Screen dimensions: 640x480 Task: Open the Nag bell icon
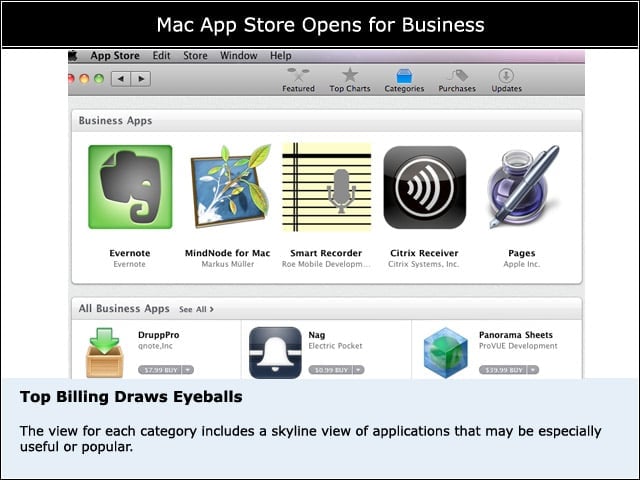(275, 353)
